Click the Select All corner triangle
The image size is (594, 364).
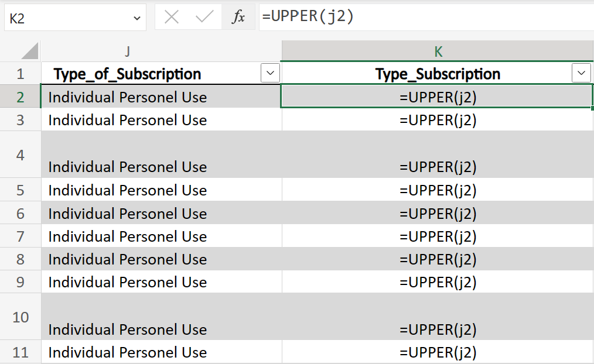pos(30,51)
